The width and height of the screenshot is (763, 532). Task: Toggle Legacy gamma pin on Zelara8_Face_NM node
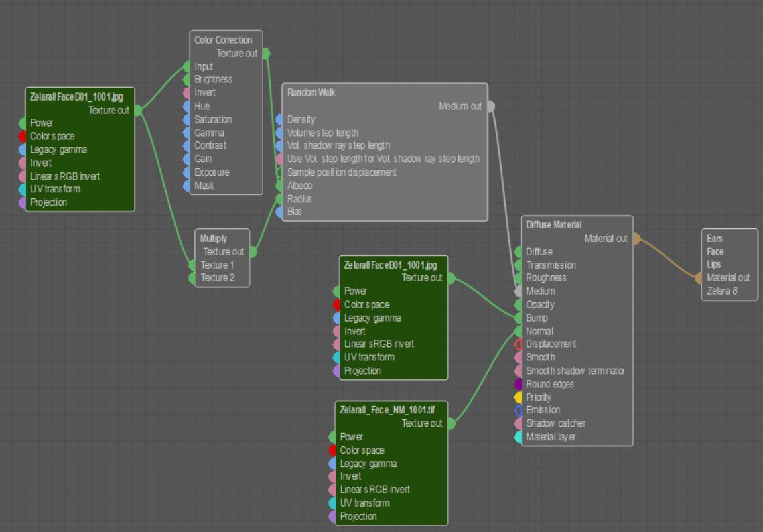click(x=332, y=464)
